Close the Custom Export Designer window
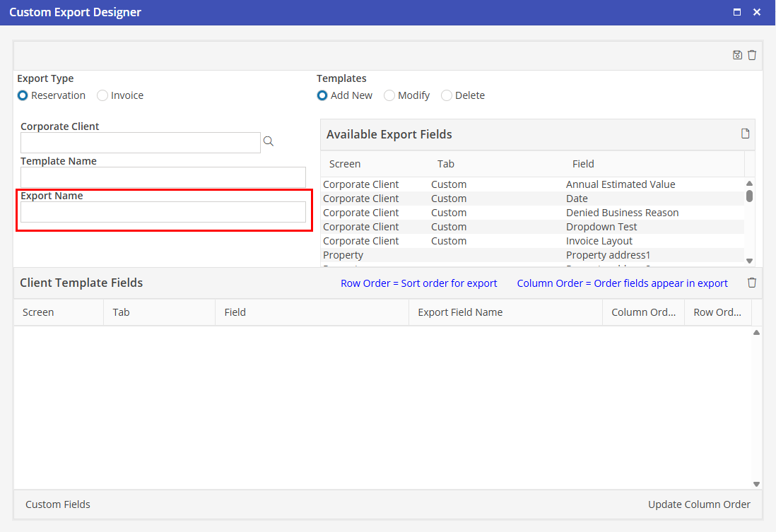This screenshot has height=532, width=776. [757, 12]
